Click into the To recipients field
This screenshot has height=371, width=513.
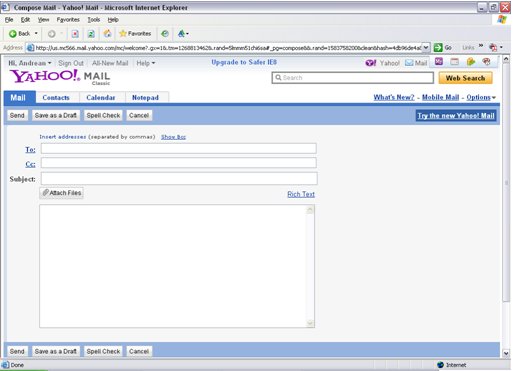point(179,148)
